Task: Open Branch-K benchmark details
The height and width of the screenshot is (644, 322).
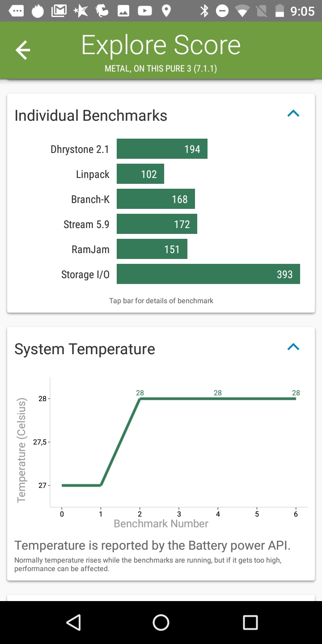Action: click(156, 199)
